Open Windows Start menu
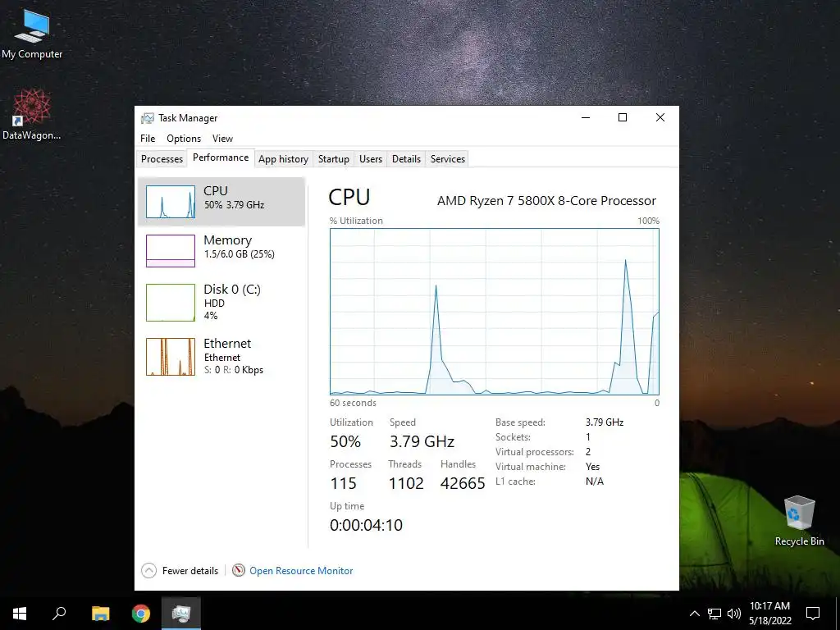The image size is (840, 630). click(x=20, y=614)
